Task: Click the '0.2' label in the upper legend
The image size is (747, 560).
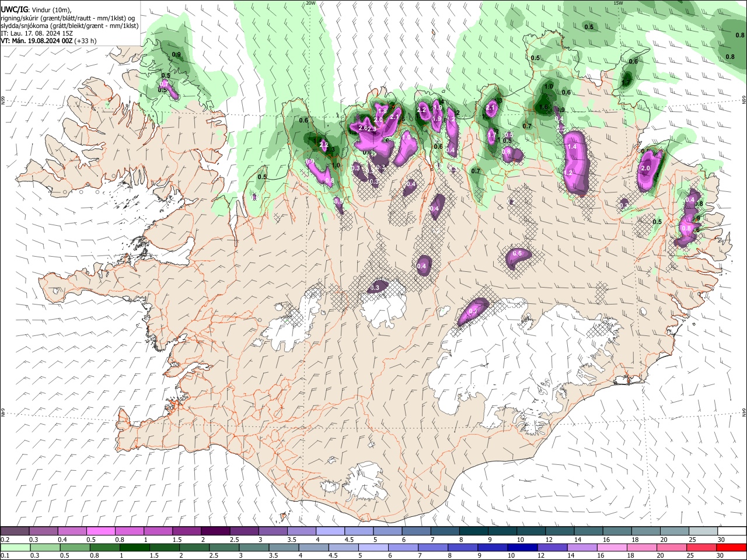Action: coord(5,540)
